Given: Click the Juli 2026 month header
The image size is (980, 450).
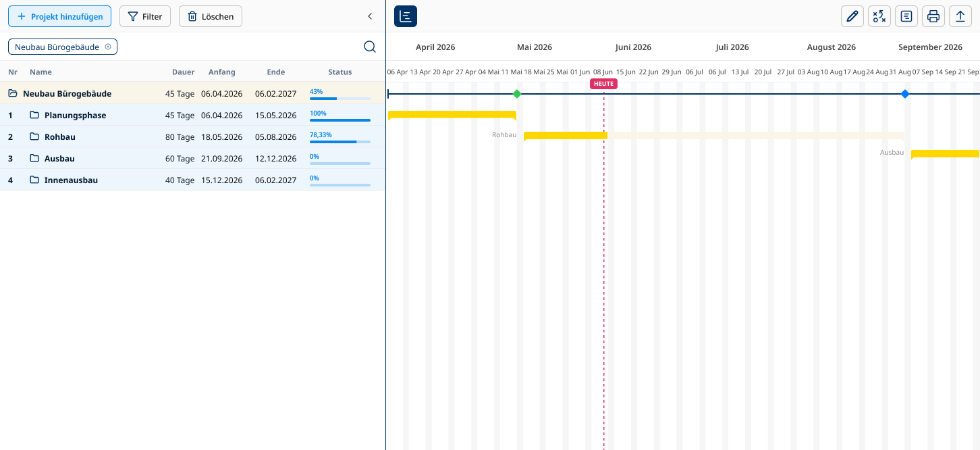Looking at the screenshot, I should (x=732, y=47).
